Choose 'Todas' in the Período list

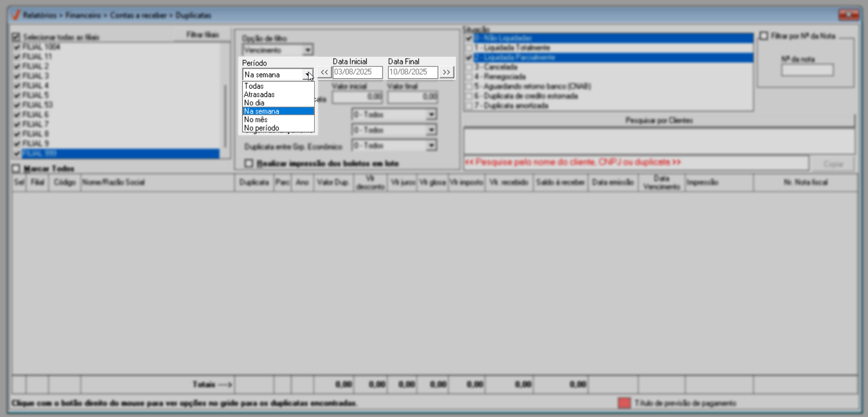pyautogui.click(x=278, y=86)
